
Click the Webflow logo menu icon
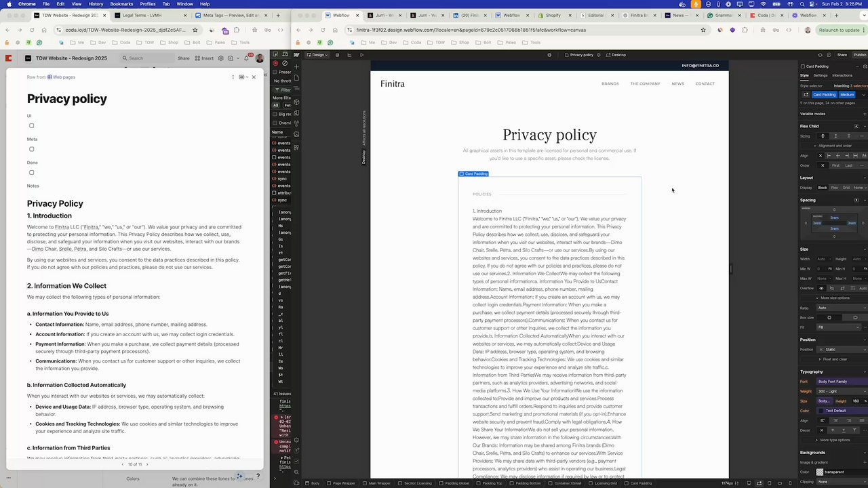pos(296,55)
